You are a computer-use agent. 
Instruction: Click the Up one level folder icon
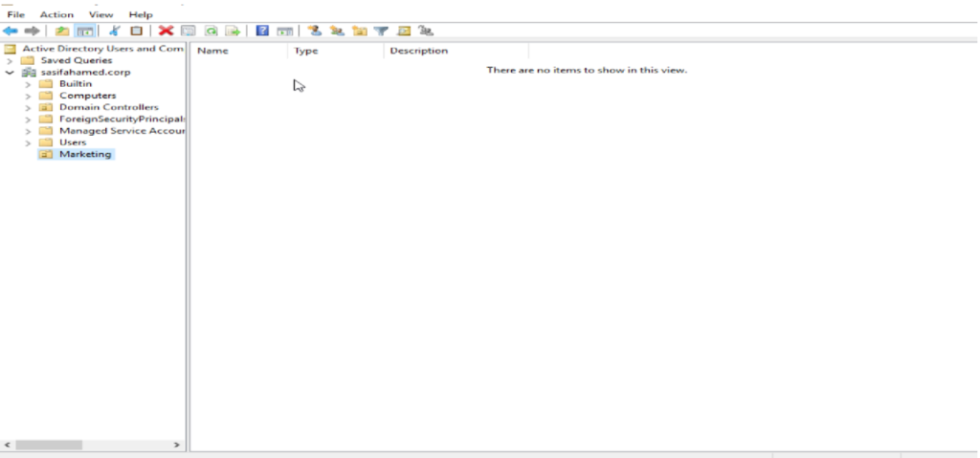tap(63, 32)
